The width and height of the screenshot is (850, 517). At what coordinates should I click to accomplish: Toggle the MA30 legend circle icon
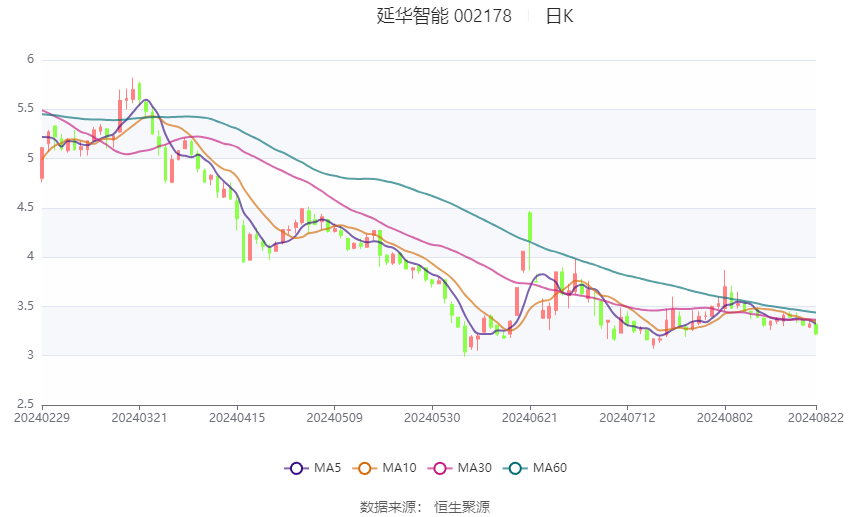coord(440,468)
